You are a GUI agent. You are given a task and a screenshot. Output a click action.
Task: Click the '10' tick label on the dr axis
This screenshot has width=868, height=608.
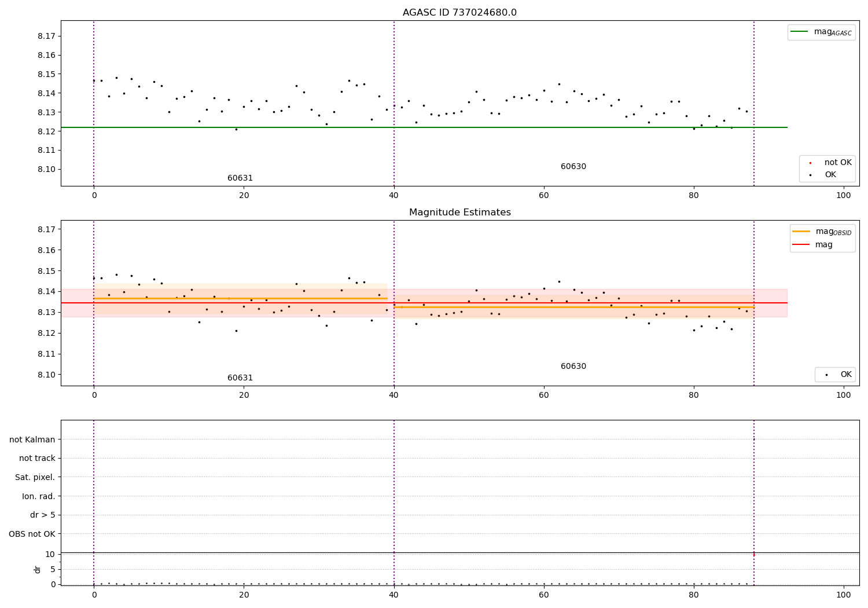[x=50, y=554]
